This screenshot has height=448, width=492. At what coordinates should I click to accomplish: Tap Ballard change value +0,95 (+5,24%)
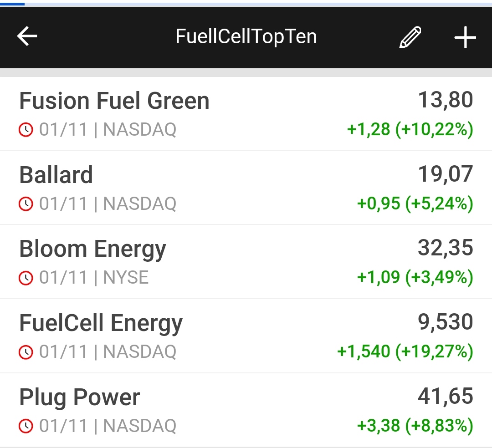tap(415, 204)
